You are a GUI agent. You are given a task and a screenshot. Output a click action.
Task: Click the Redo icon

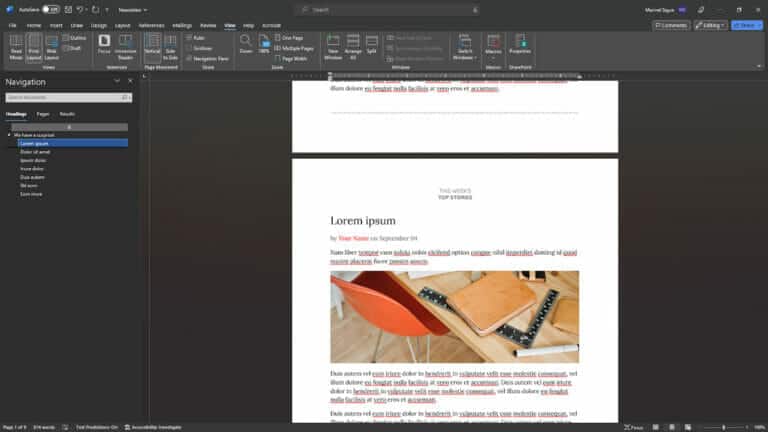coord(96,10)
